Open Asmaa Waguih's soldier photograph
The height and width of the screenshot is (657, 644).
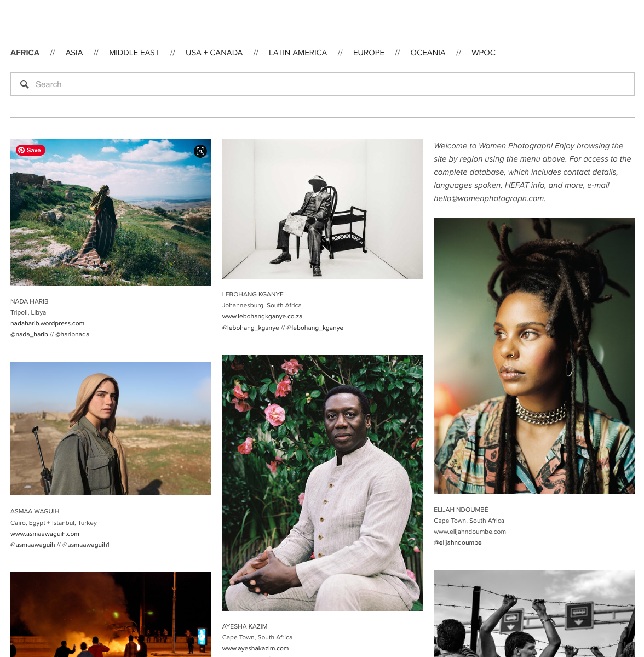click(x=111, y=429)
